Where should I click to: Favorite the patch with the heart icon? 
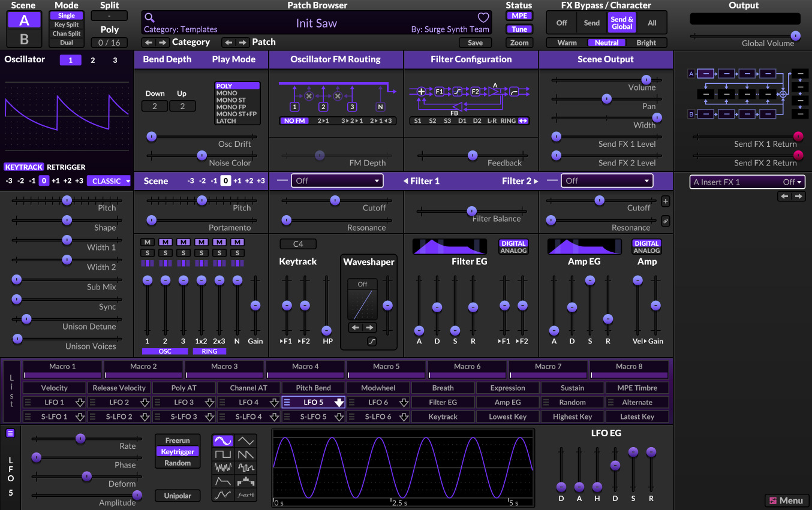(483, 18)
